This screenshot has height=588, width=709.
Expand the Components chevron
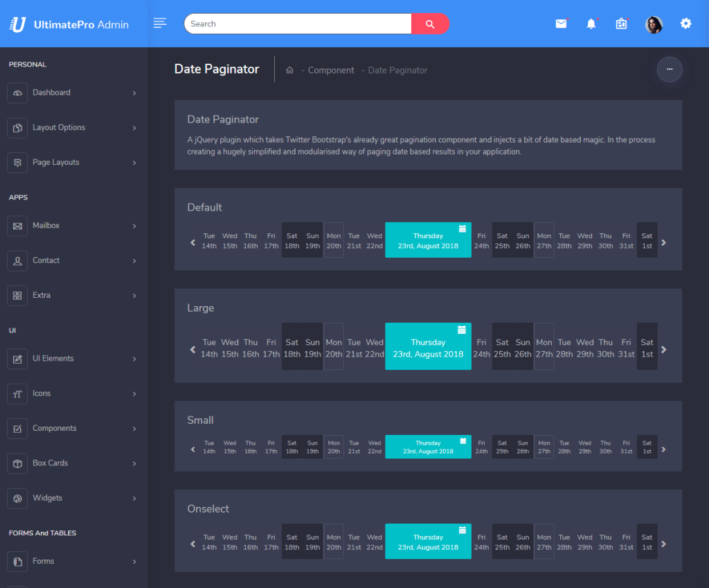coord(134,429)
